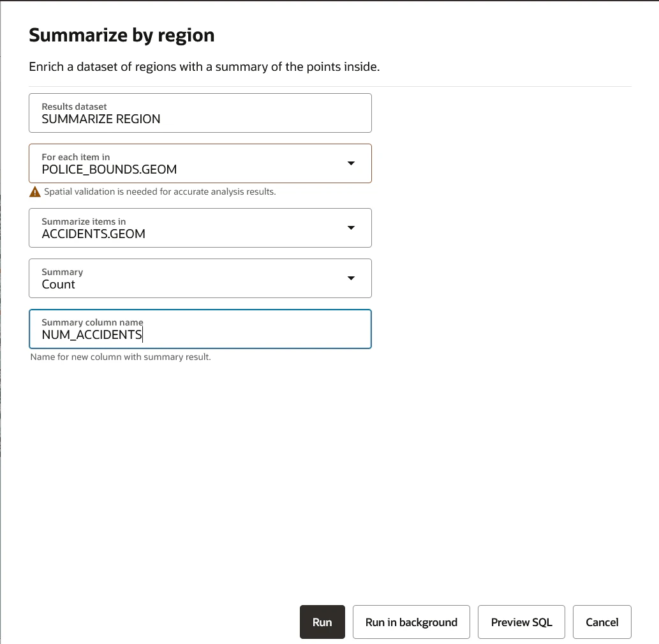
Task: Expand the 'For each item in' dropdown arrow
Action: 351,163
